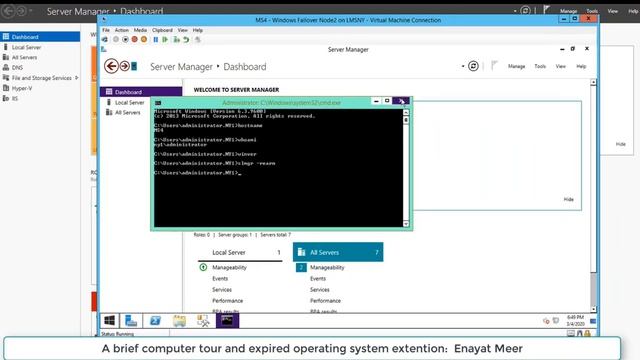Click the Command Prompt taskbar button
The image size is (640, 360).
[x=227, y=320]
